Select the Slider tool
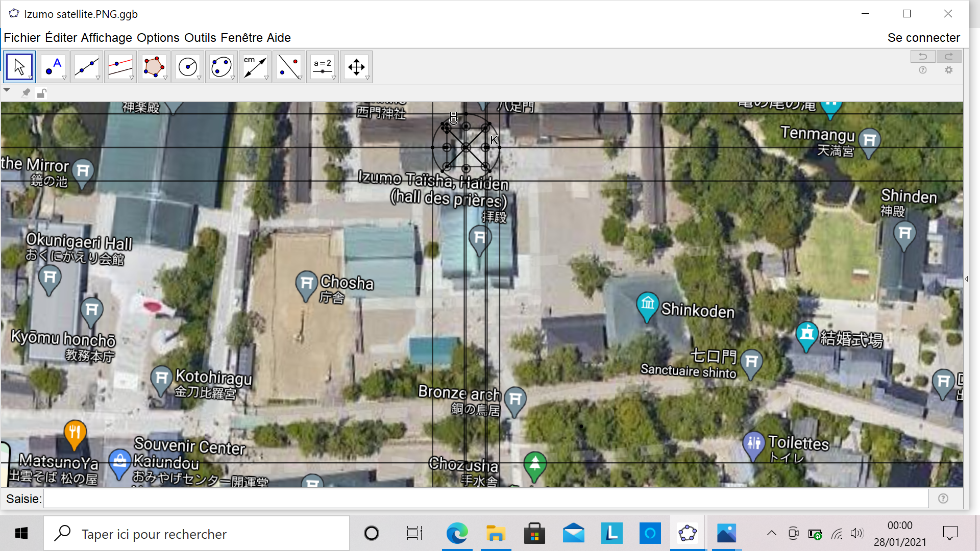The height and width of the screenshot is (551, 980). [323, 67]
